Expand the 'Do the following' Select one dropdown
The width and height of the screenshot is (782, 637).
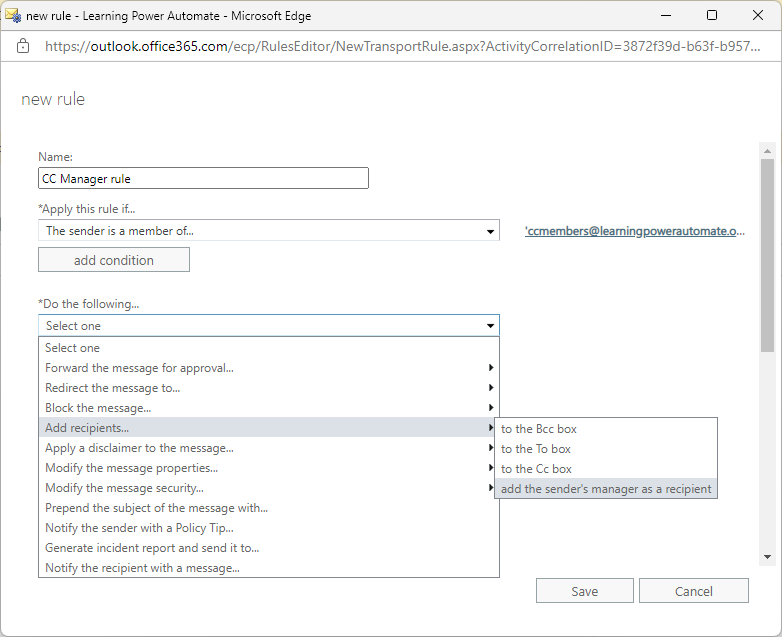pyautogui.click(x=268, y=326)
